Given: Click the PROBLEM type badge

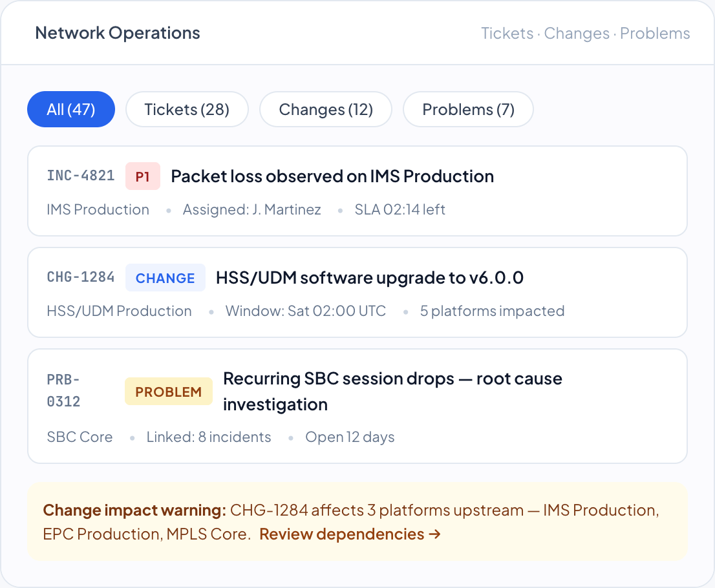Looking at the screenshot, I should (x=168, y=392).
